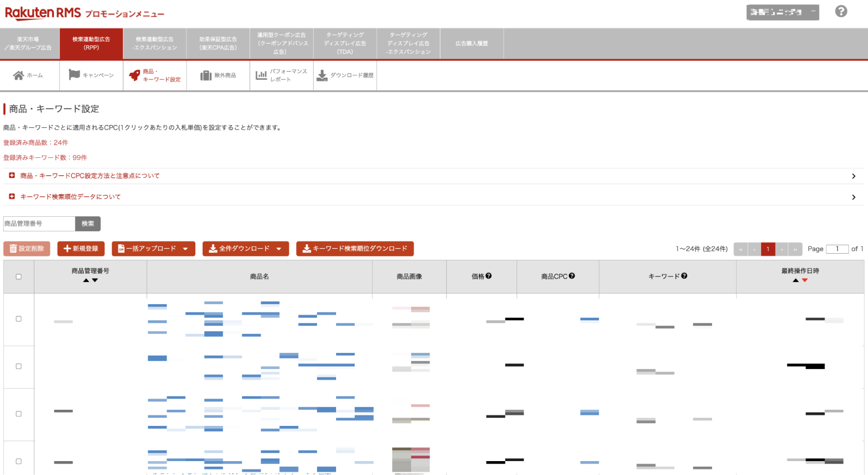868x475 pixels.
Task: Click キーワード column help icon
Action: coord(684,276)
